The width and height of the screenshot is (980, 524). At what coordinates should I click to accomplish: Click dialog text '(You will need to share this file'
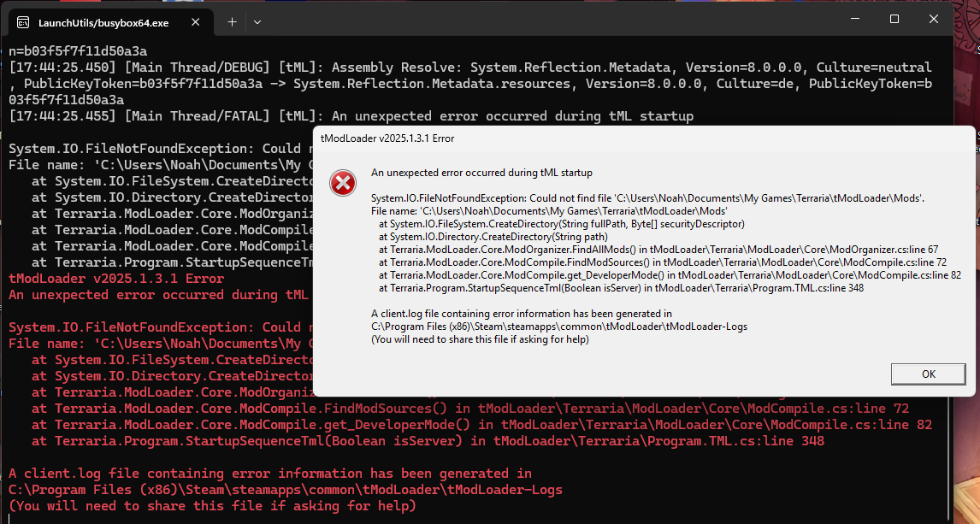[x=480, y=339]
